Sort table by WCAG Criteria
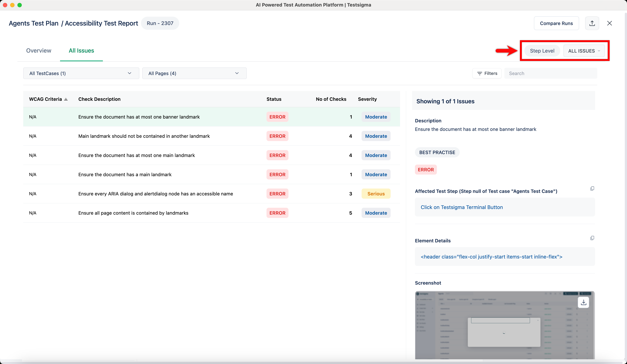This screenshot has height=364, width=627. coord(66,99)
